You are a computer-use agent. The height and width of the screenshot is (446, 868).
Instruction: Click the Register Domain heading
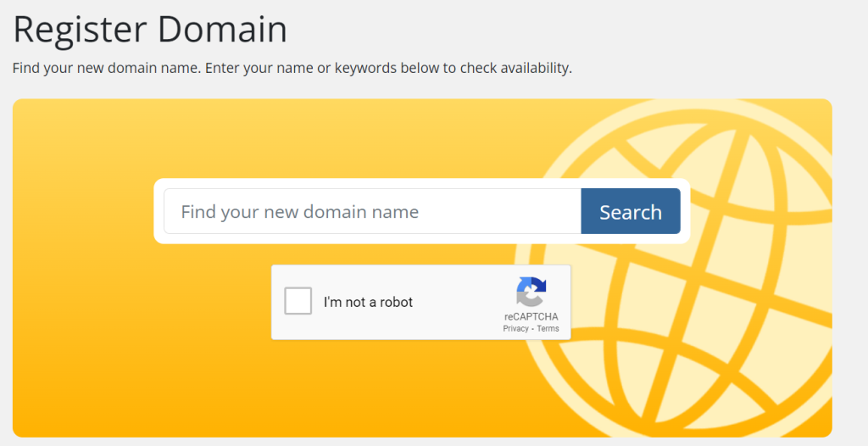pyautogui.click(x=150, y=30)
